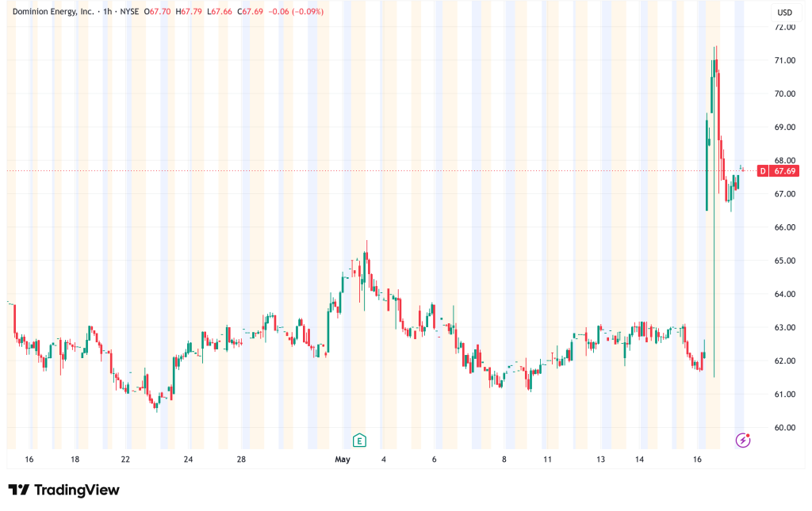
Task: Click the open value O67.70
Action: (158, 11)
